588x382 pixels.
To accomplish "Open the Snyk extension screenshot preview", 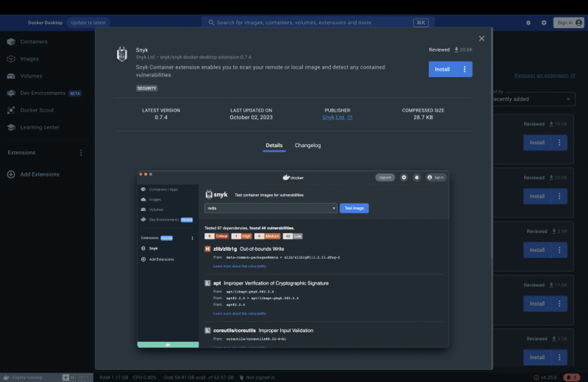I will [293, 259].
